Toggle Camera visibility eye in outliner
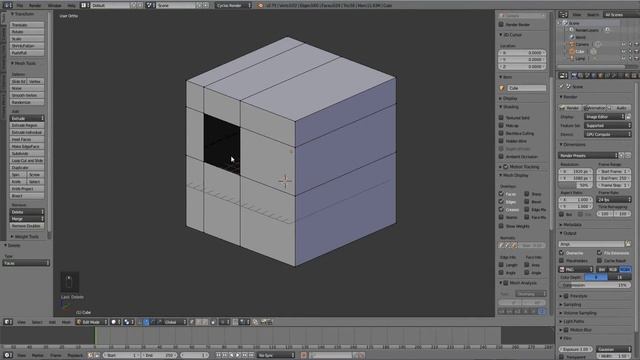This screenshot has height=360, width=640. coord(623,44)
